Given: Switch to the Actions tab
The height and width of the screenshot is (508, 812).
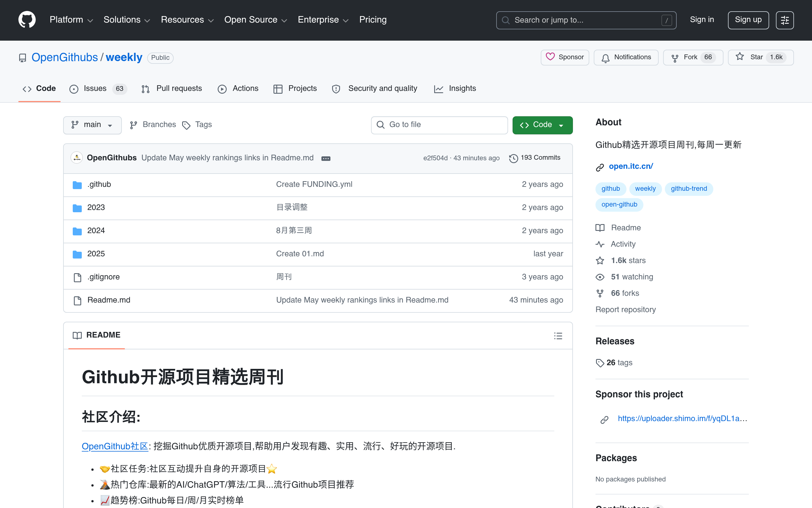Looking at the screenshot, I should point(238,89).
